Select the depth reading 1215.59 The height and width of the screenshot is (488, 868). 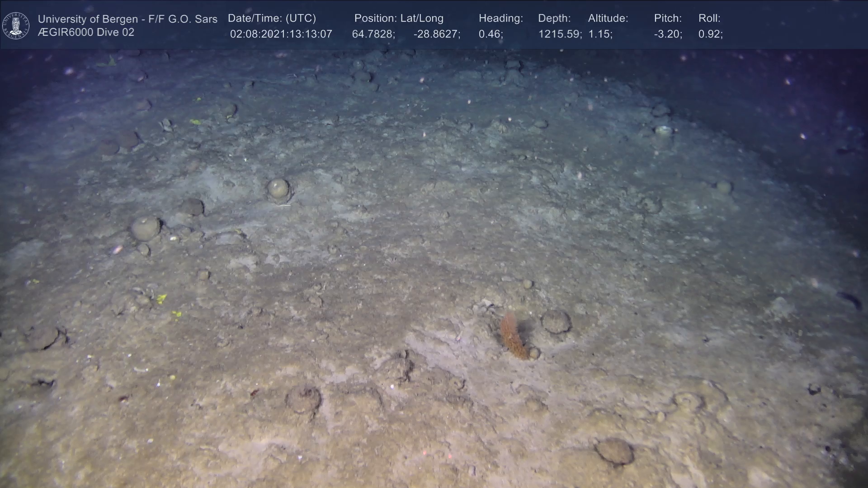pos(560,34)
